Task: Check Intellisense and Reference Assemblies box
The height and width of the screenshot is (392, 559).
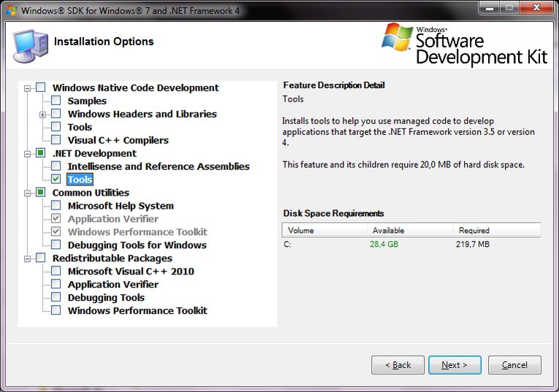Action: (56, 166)
